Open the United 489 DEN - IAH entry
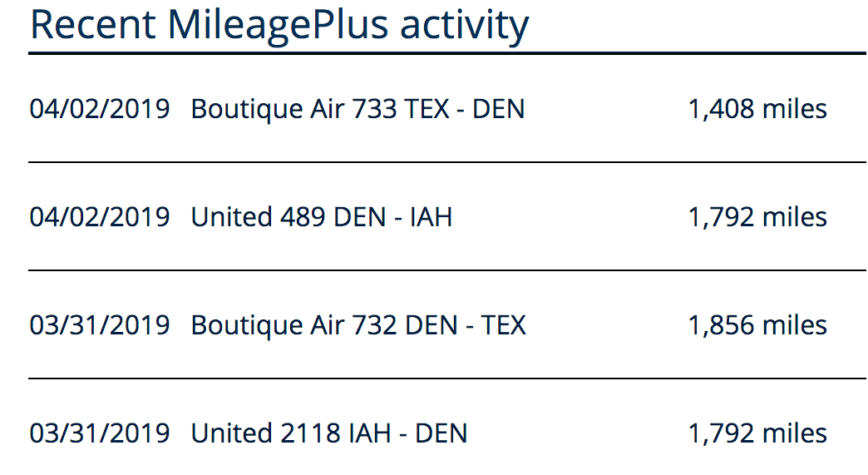The image size is (868, 475). pyautogui.click(x=322, y=216)
